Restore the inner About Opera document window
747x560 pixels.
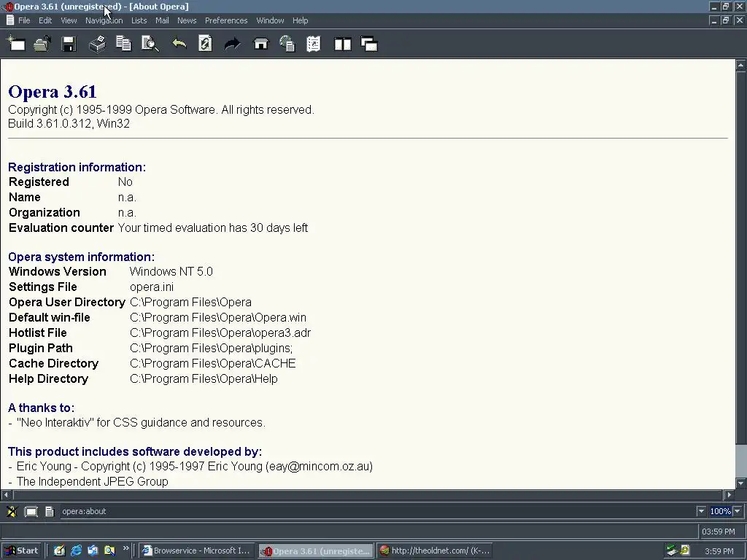pos(726,20)
